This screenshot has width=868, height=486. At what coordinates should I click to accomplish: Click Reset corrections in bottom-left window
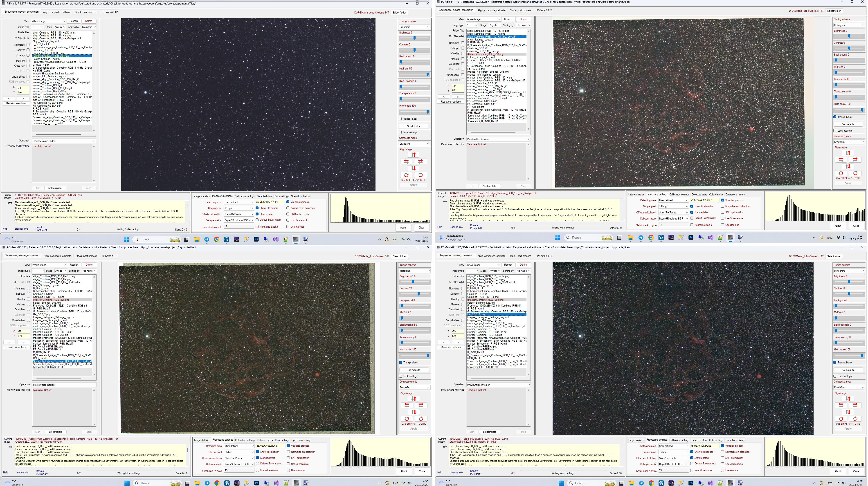coord(16,347)
